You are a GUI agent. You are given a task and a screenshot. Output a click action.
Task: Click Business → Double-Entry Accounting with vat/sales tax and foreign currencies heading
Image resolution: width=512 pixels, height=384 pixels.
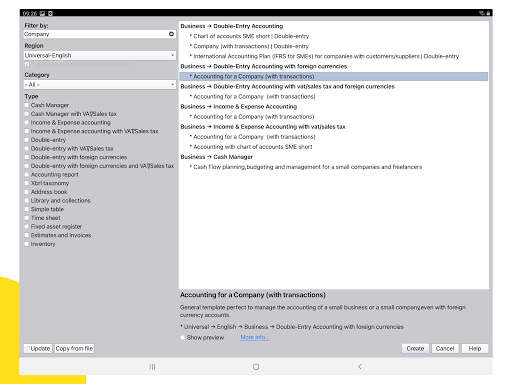tap(287, 87)
